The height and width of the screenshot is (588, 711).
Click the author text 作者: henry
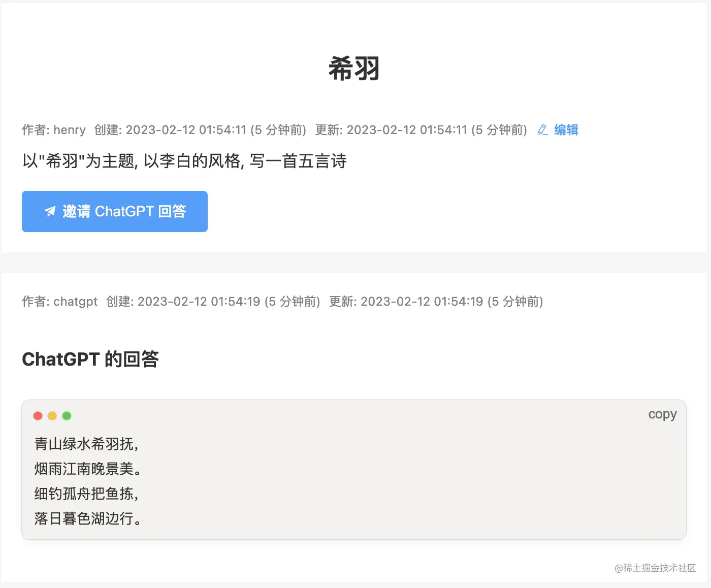(x=54, y=130)
